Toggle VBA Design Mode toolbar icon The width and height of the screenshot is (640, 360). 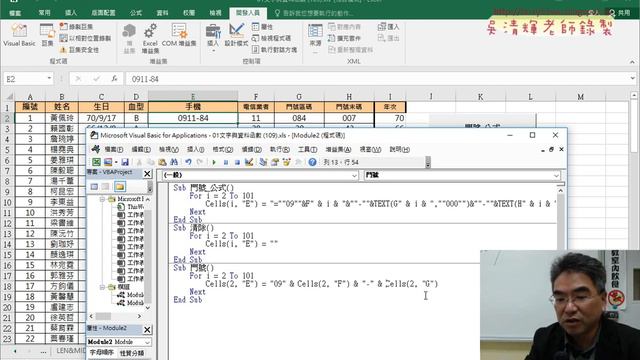[249, 162]
